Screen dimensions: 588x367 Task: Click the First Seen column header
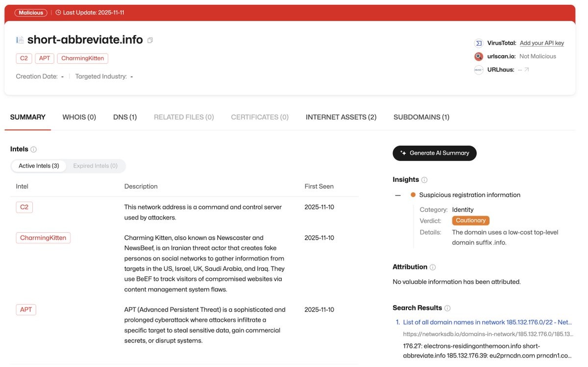click(x=319, y=186)
